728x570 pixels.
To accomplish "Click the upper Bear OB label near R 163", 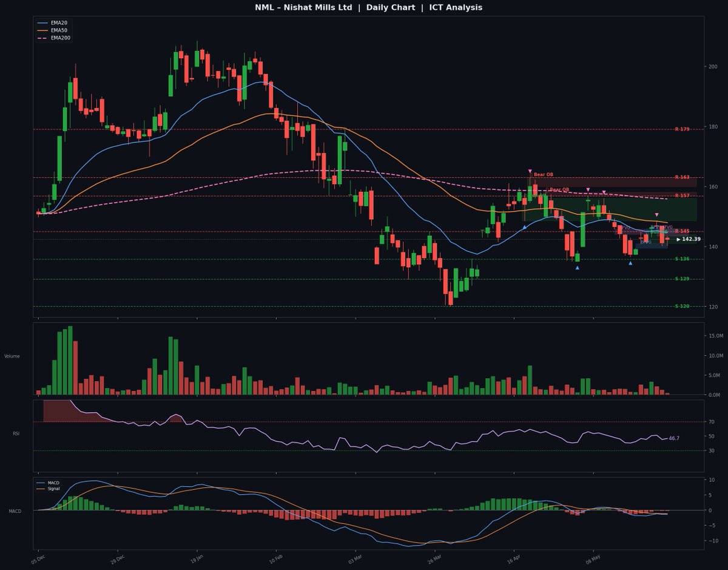I will 544,174.
